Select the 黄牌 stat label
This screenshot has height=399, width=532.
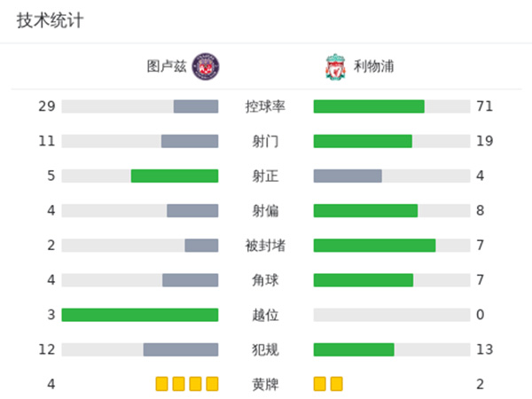266,384
